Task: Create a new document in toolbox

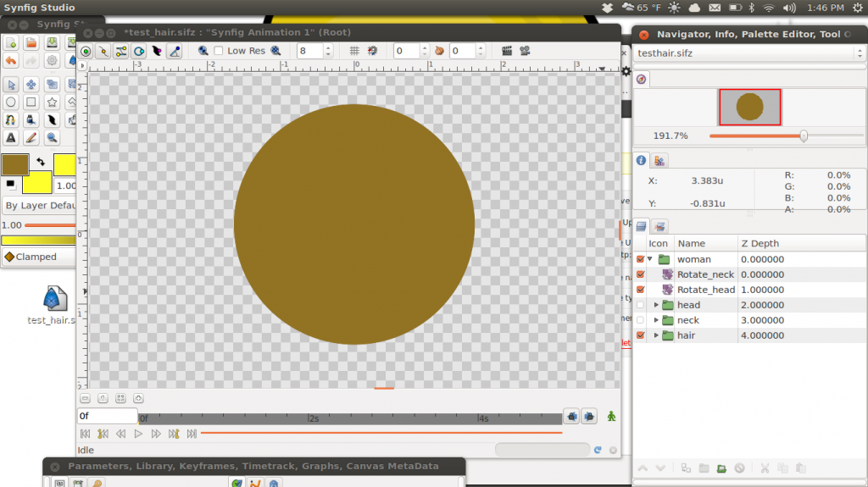Action: (x=11, y=42)
